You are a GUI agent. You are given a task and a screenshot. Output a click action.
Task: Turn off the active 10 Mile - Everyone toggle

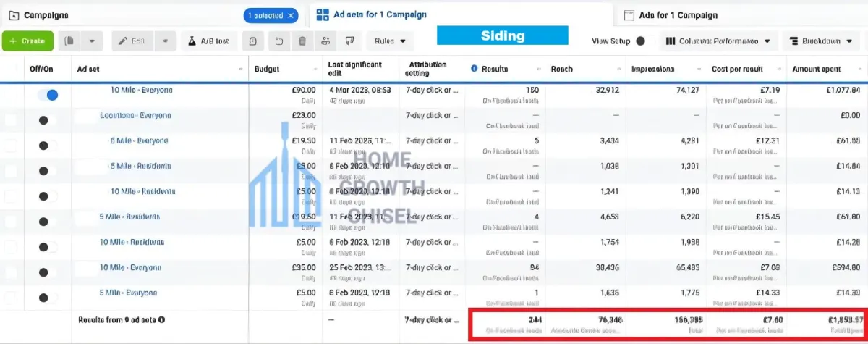click(48, 94)
